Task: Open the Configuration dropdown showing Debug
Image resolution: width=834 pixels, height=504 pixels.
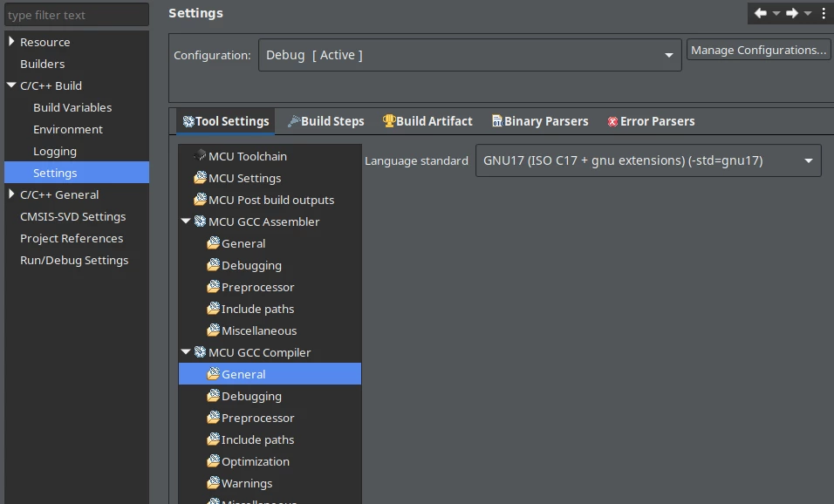Action: [x=469, y=55]
